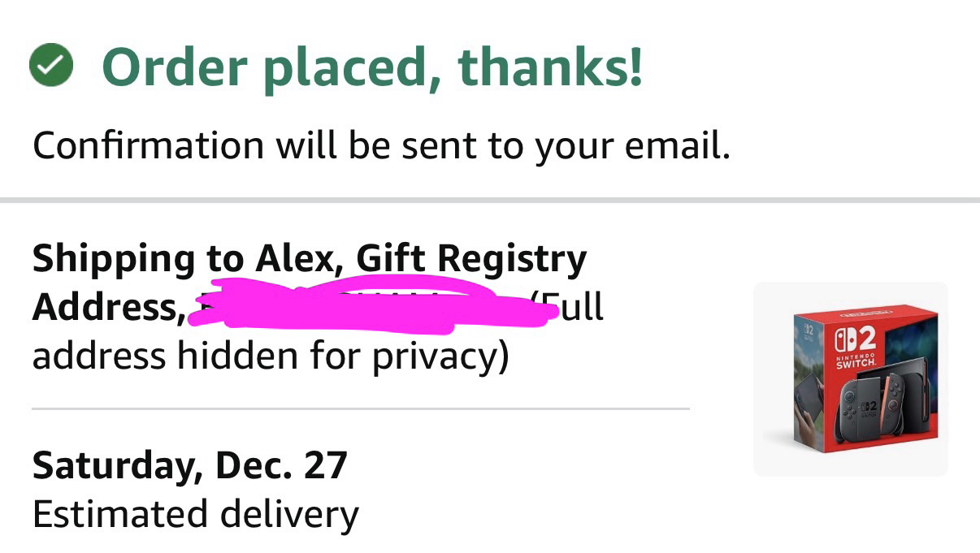Click the "Saturday, Dec. 27" delivery date
This screenshot has height=553, width=980.
click(x=190, y=465)
